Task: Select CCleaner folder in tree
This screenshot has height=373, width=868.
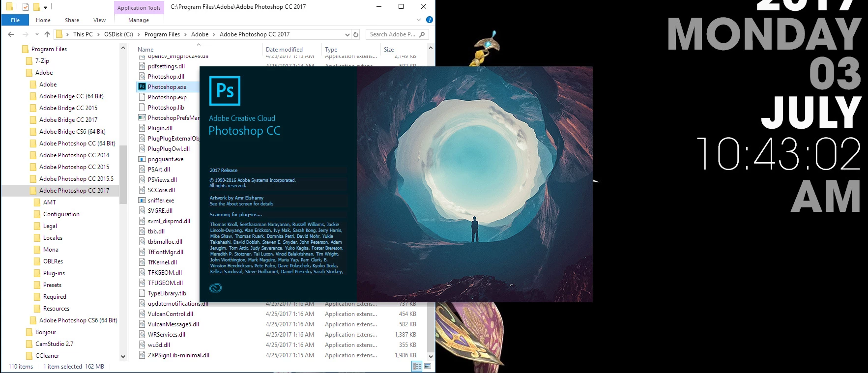Action: (47, 356)
